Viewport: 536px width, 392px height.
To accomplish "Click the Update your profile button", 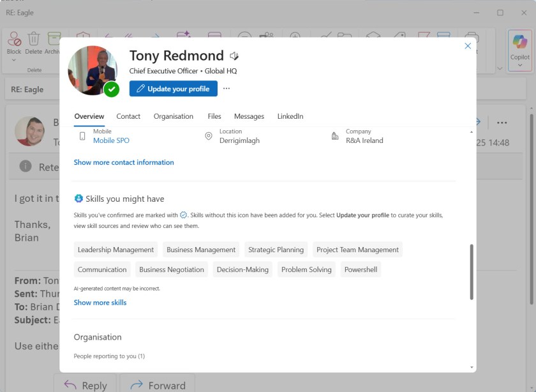I will point(173,89).
